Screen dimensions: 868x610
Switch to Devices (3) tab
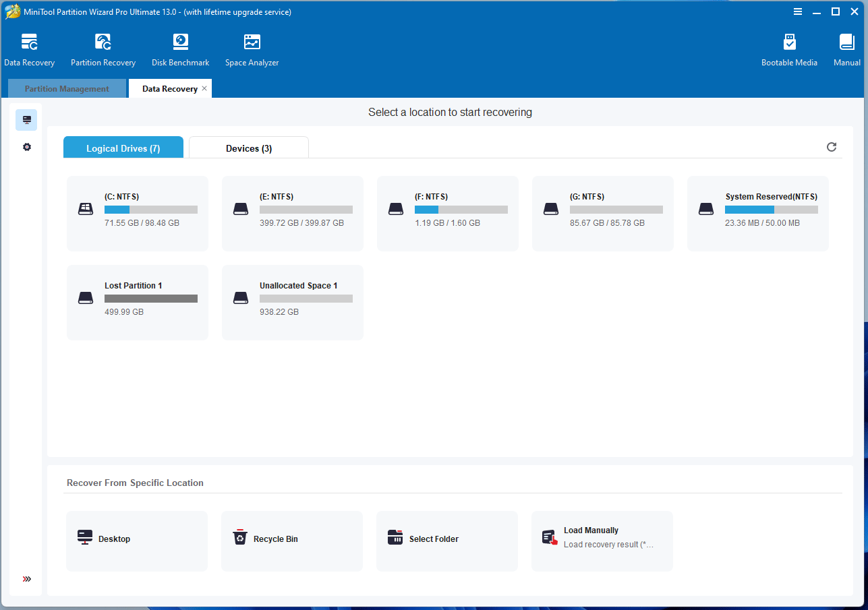(x=249, y=148)
